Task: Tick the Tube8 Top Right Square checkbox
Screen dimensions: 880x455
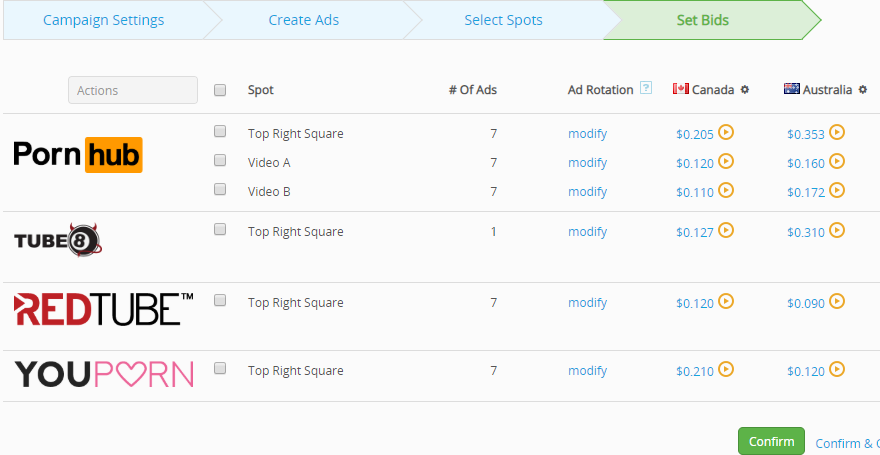Action: [220, 230]
